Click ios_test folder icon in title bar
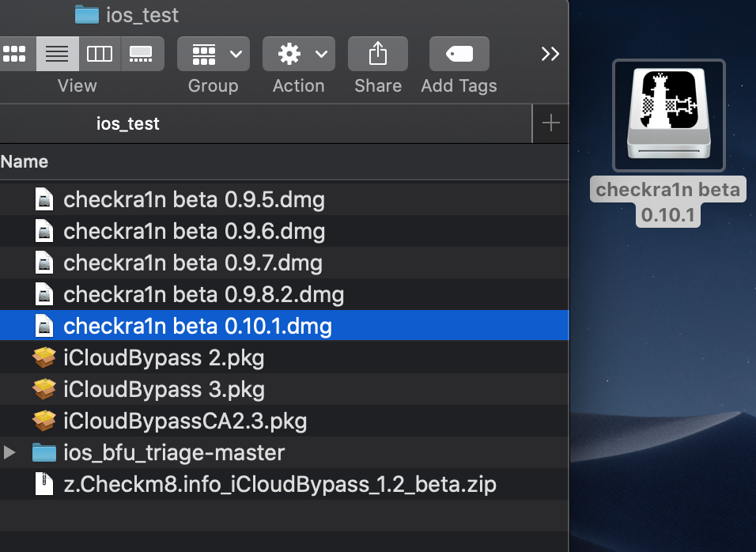This screenshot has width=756, height=552. tap(87, 14)
